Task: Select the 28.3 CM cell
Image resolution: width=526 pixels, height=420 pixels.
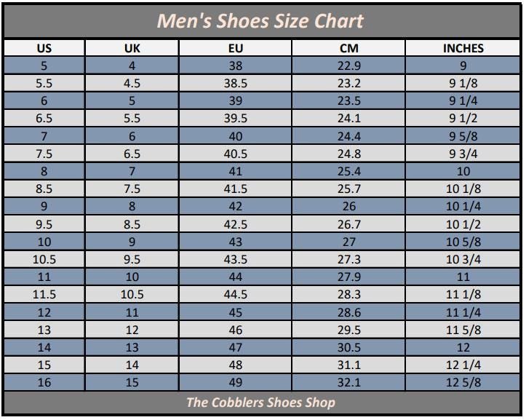Action: 348,295
